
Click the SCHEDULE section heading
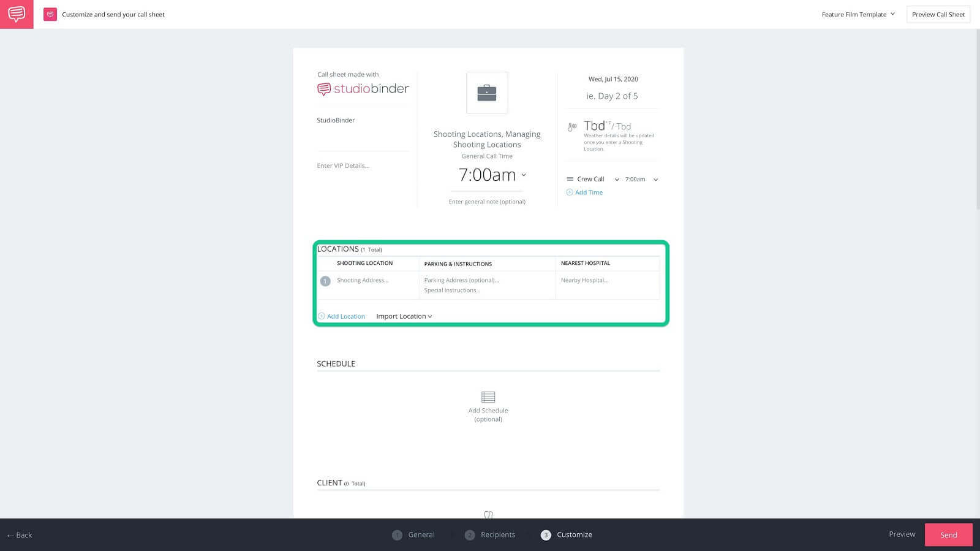click(x=336, y=363)
